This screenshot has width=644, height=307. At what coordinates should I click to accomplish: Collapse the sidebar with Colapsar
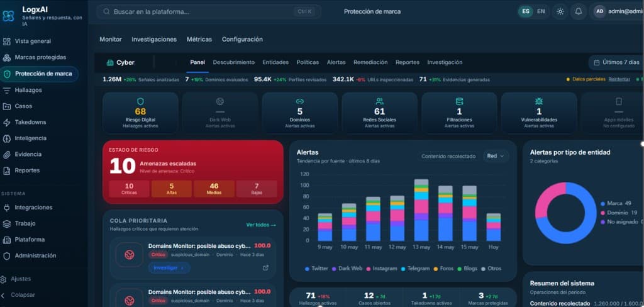pyautogui.click(x=18, y=295)
